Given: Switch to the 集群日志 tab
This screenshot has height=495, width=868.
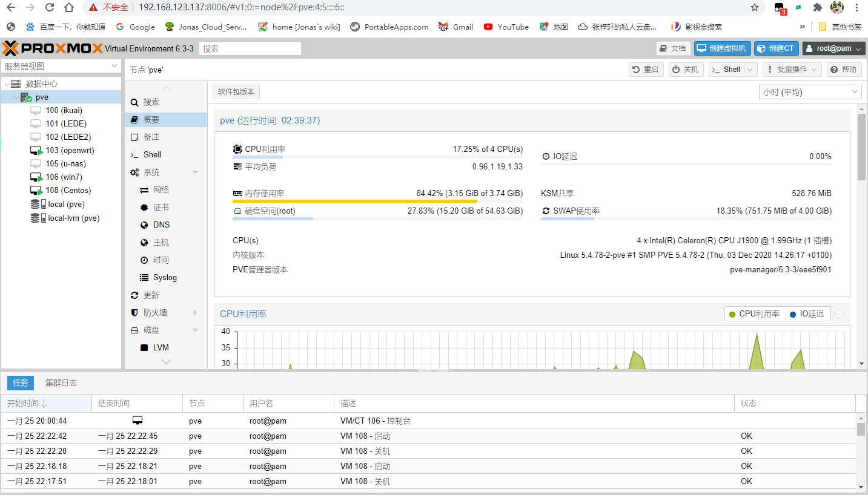Looking at the screenshot, I should 61,383.
